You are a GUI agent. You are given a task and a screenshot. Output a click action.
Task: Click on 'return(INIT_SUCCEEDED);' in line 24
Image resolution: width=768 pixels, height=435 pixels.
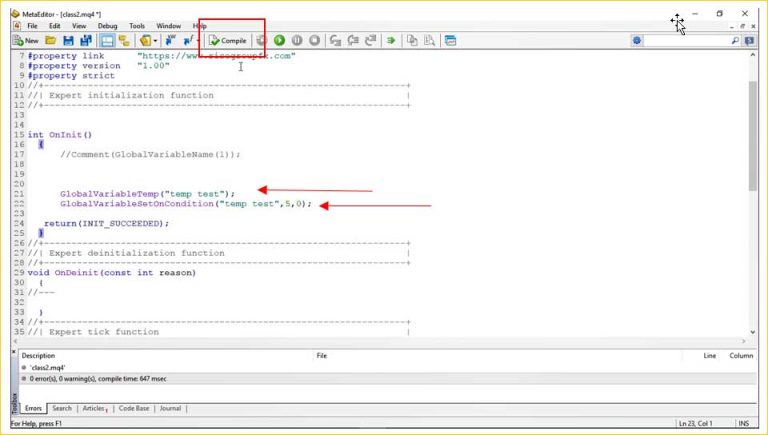106,223
